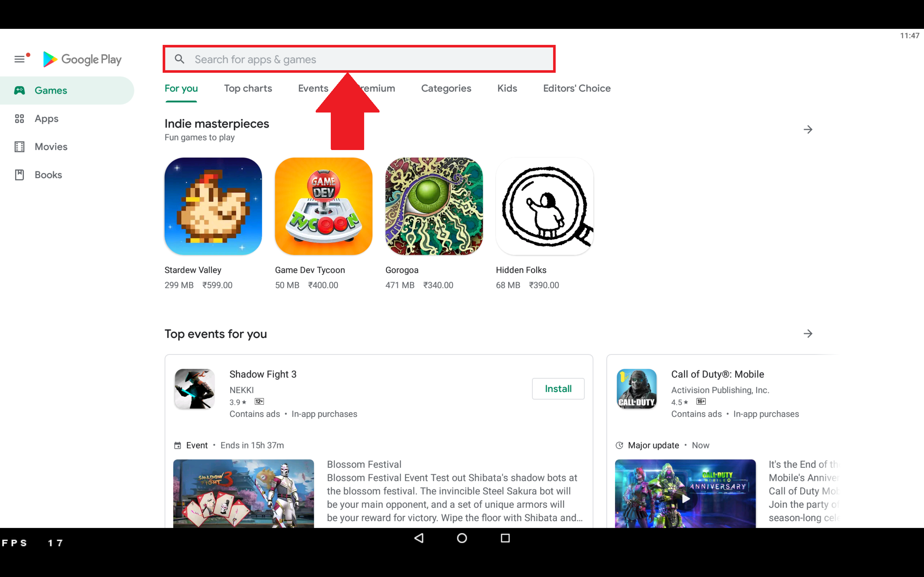924x577 pixels.
Task: Click the arrow to see more Indie masterpieces
Action: click(x=808, y=129)
